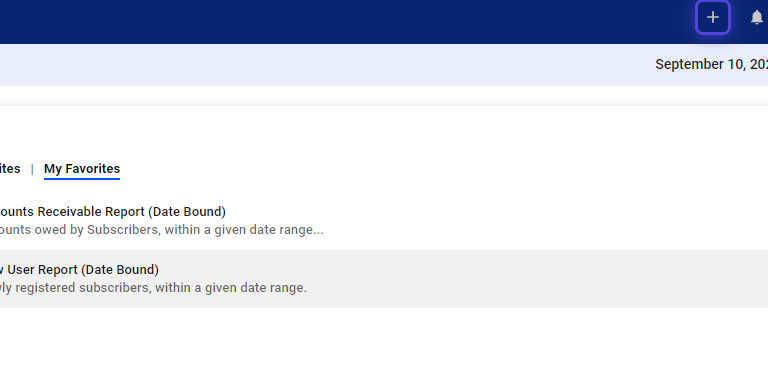The image size is (768, 376).
Task: Switch to the My Favorites tab
Action: coord(82,168)
